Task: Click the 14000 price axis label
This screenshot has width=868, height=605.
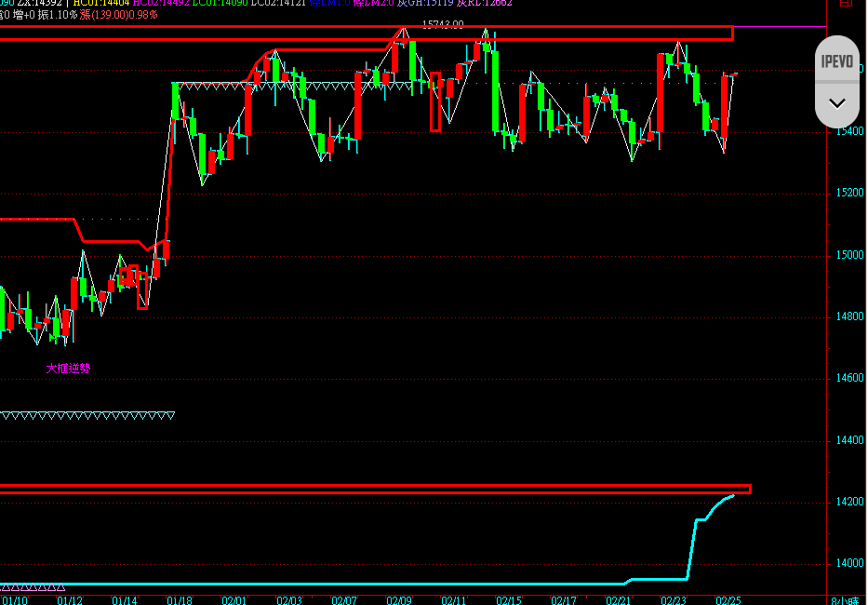Action: pos(849,563)
